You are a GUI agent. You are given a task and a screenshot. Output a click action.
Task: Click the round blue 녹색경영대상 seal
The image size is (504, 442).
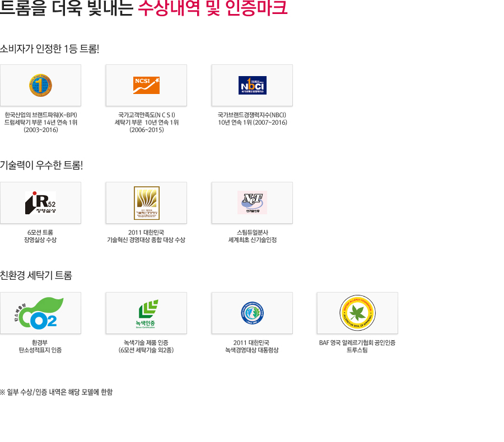tap(253, 313)
